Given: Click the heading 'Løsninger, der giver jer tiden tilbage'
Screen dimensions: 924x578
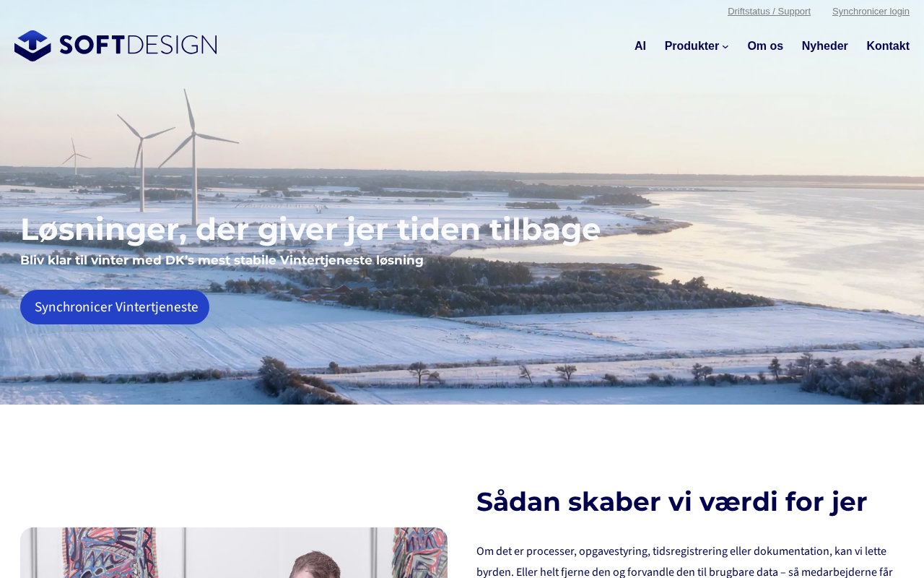Looking at the screenshot, I should (x=310, y=229).
